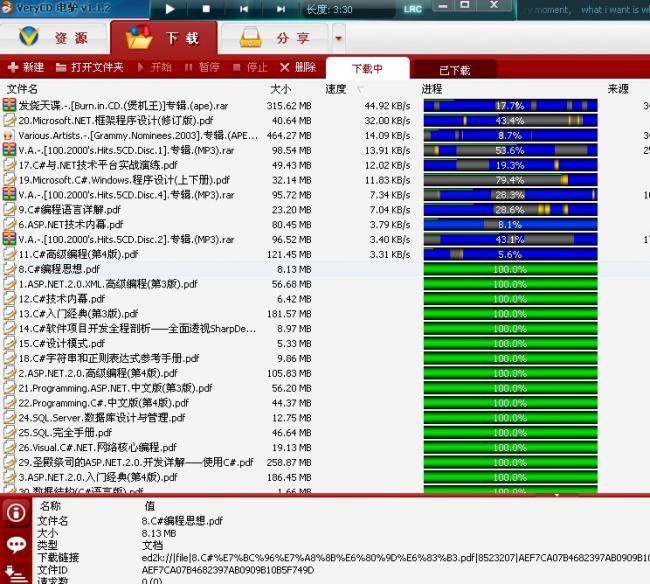Select file 3.ASP.NET.2.0.入门经典(第4版).pdf
This screenshot has width=650, height=584.
[98, 477]
